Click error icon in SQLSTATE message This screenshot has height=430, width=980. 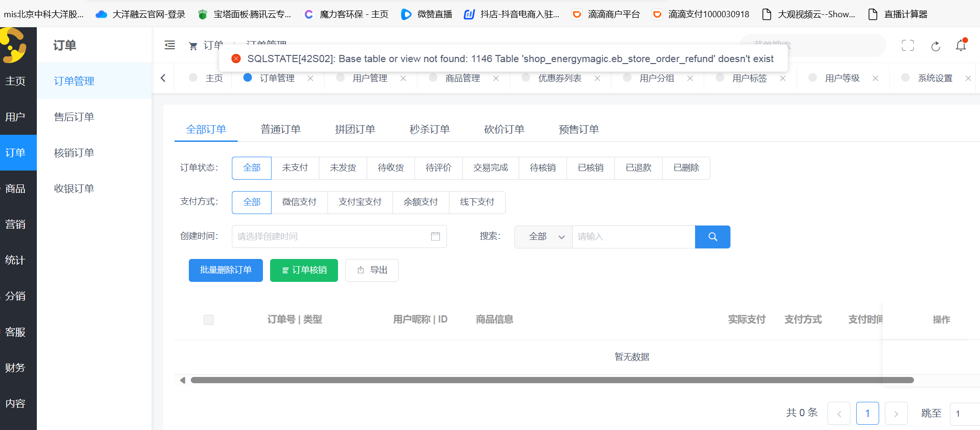click(236, 59)
